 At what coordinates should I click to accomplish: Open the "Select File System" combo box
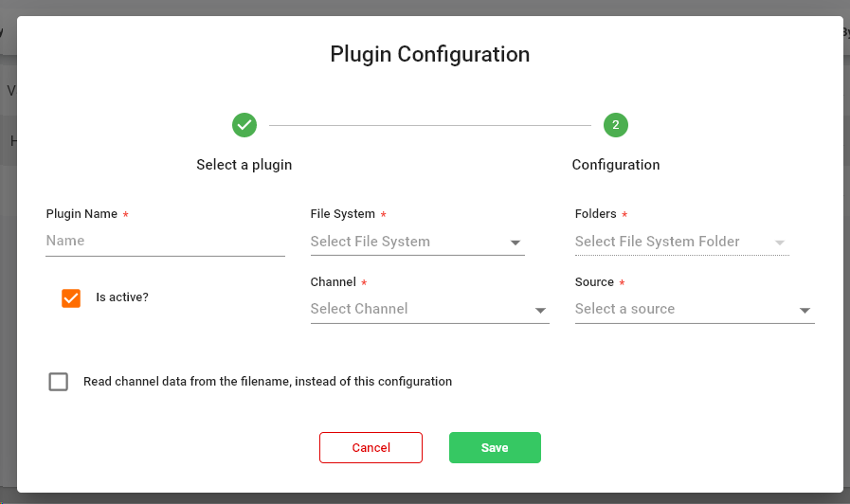coord(407,242)
